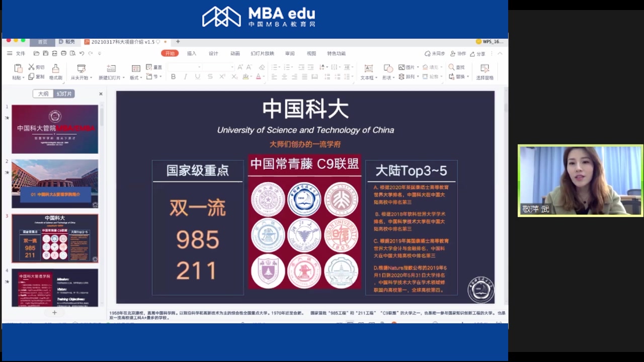Click the Decrease font size icon
The width and height of the screenshot is (644, 362).
coord(249,67)
